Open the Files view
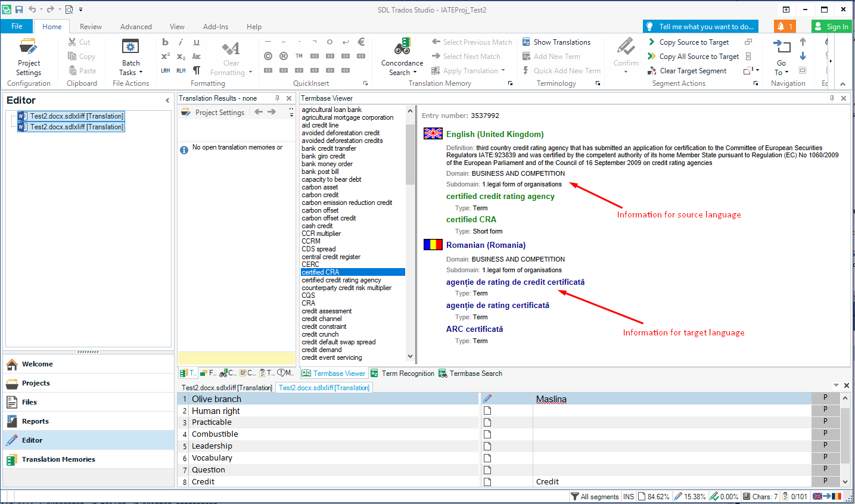The image size is (855, 504). pos(89,402)
